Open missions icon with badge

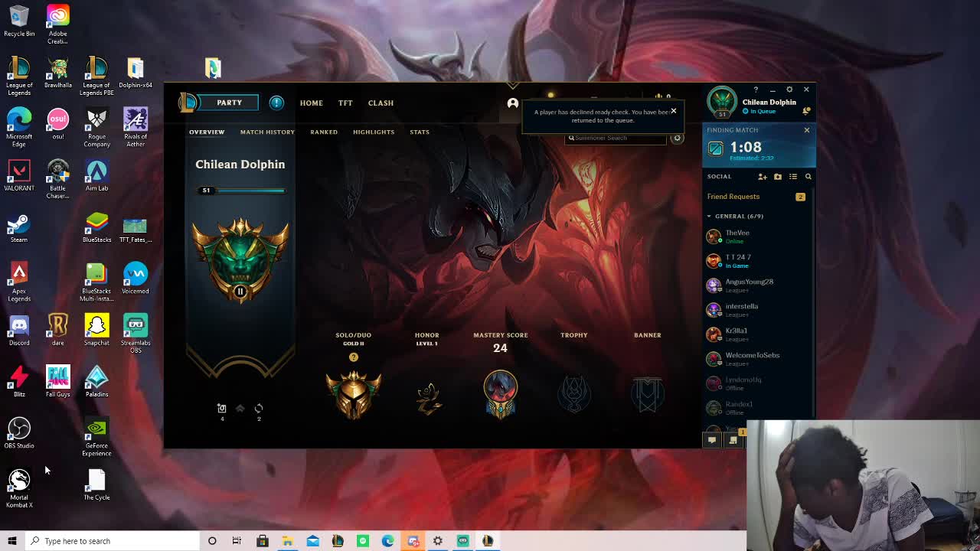733,440
